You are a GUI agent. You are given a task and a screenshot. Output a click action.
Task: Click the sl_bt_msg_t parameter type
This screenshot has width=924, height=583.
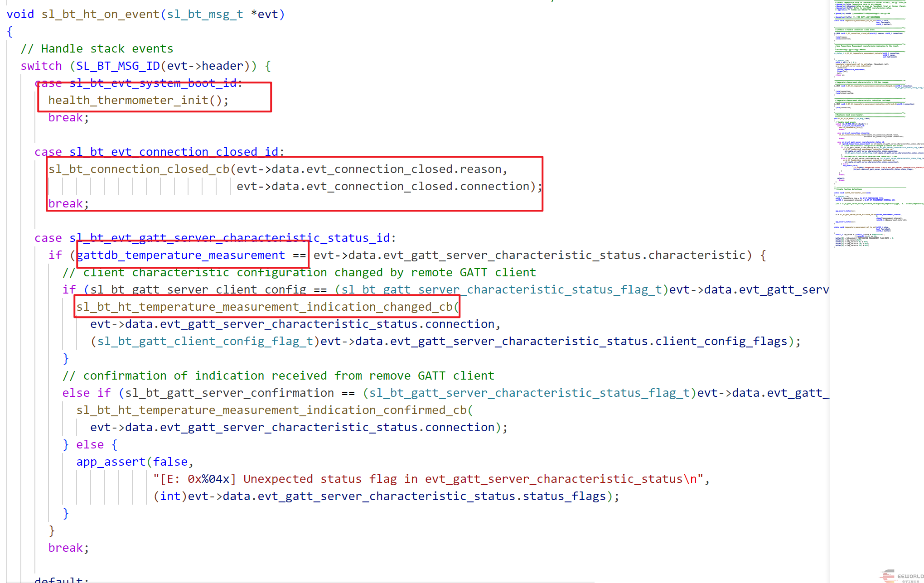[x=205, y=14]
